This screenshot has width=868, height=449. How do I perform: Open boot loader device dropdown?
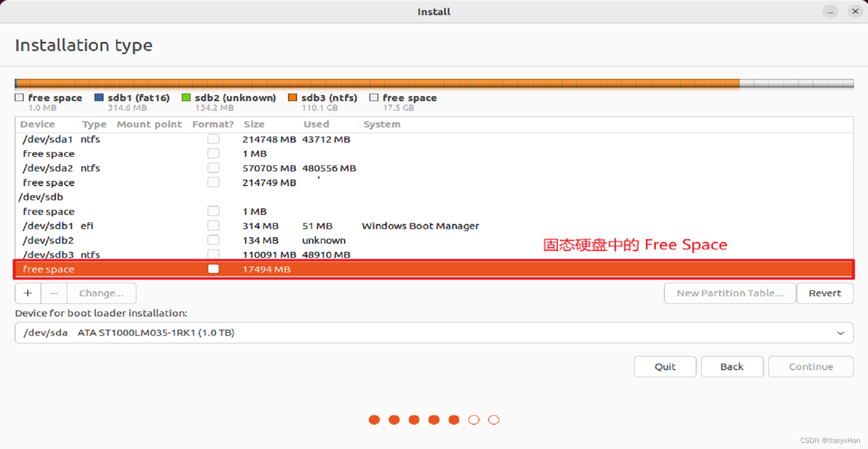coord(434,333)
